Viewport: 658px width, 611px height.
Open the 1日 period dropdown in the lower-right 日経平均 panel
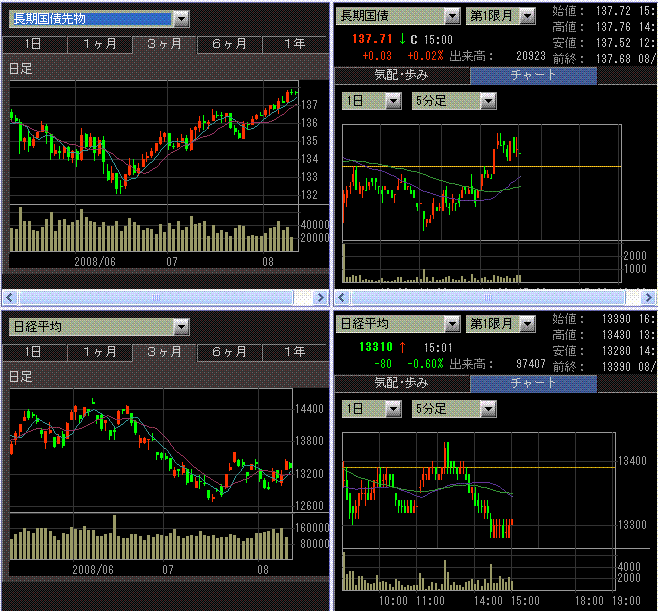[x=393, y=409]
